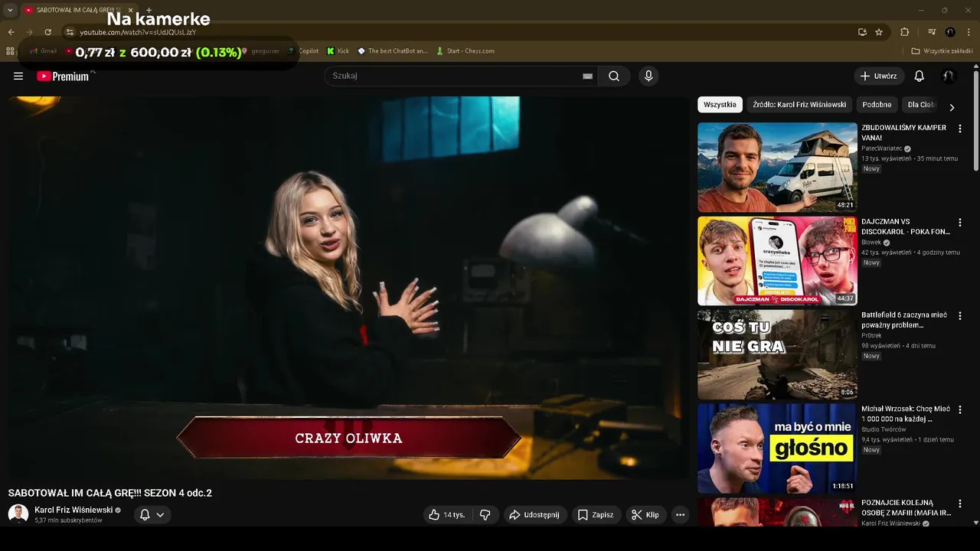Image resolution: width=980 pixels, height=551 pixels.
Task: Reload the page with the refresh icon
Action: 47,32
